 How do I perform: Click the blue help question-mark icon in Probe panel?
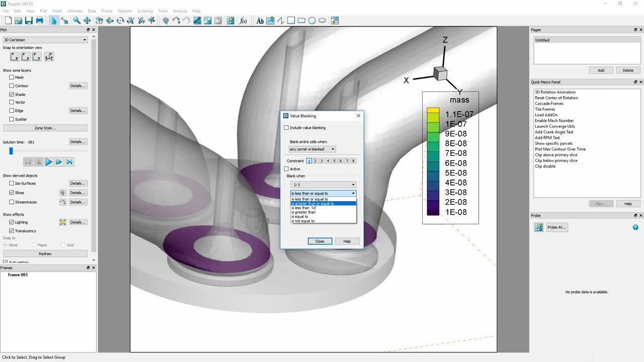(x=635, y=227)
